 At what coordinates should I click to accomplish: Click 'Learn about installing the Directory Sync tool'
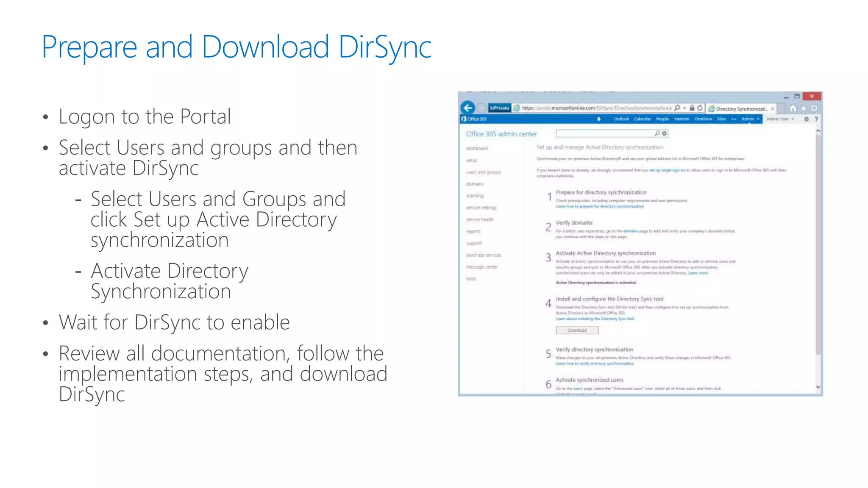595,319
